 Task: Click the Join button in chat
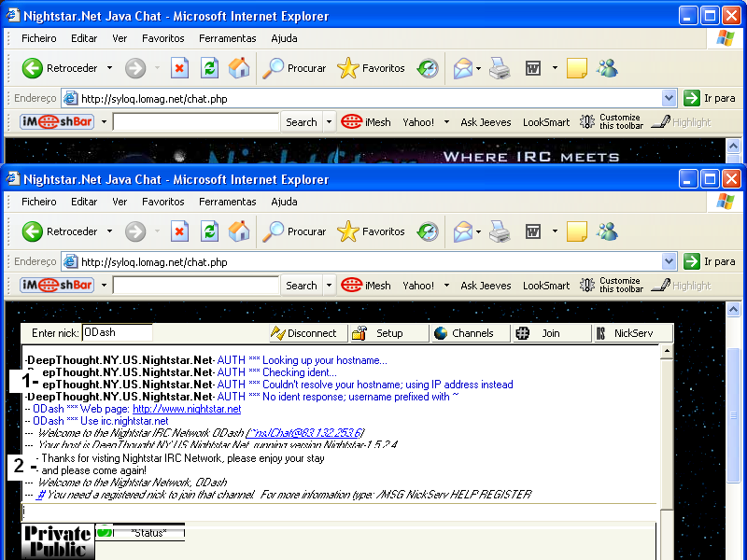552,333
